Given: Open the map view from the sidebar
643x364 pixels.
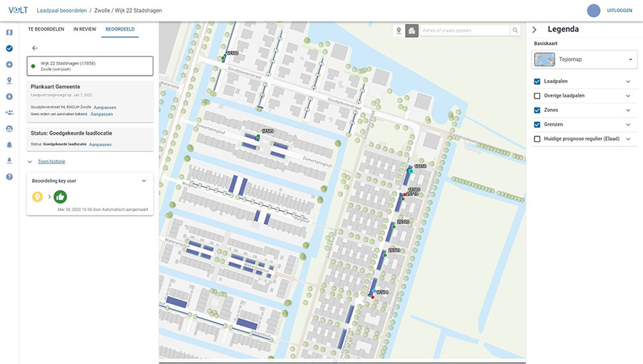Looking at the screenshot, I should 9,32.
